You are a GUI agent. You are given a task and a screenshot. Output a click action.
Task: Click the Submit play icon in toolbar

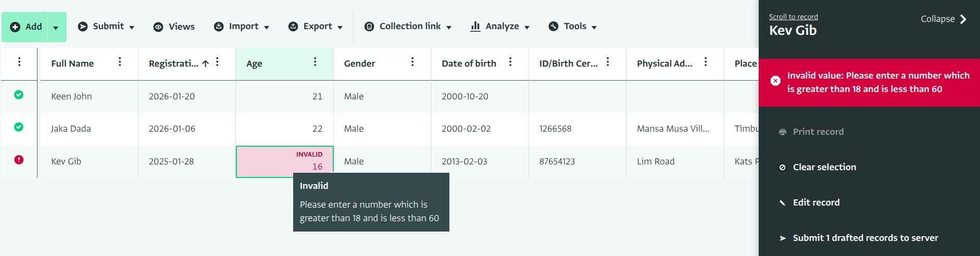pos(83,27)
